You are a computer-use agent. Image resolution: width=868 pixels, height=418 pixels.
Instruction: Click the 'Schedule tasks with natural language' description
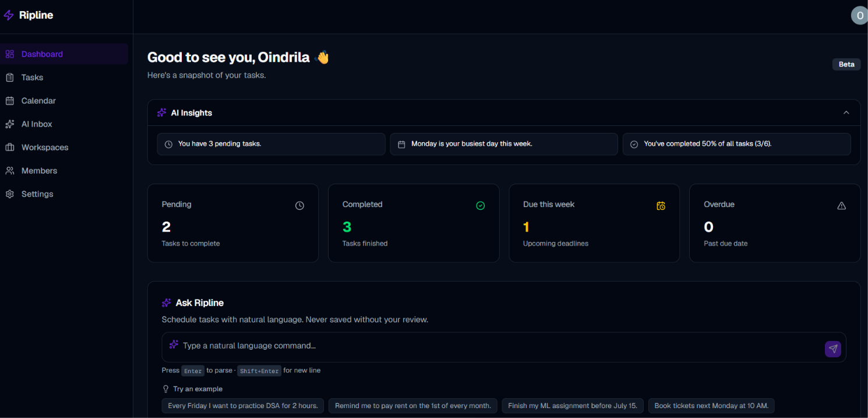(295, 319)
